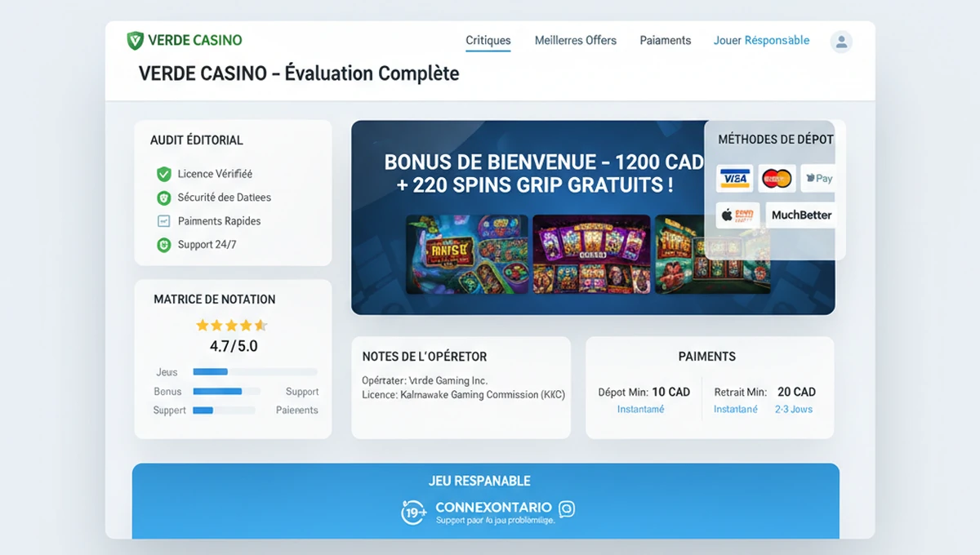
Task: Select the Mastercard payment icon
Action: 777,178
